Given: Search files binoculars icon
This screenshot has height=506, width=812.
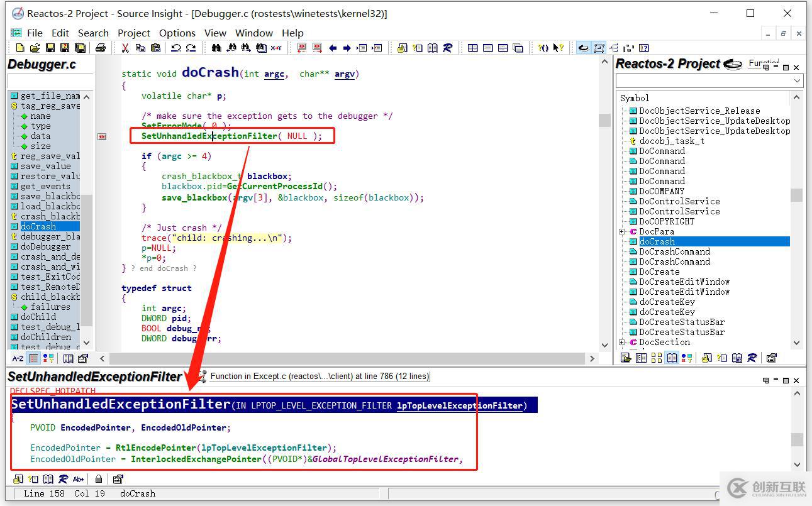Looking at the screenshot, I should point(261,48).
